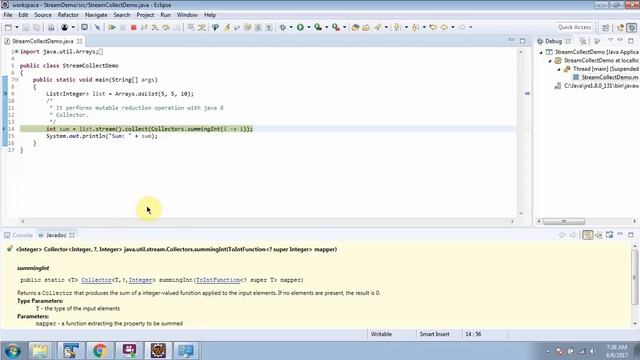Click the Back navigation arrow
The height and width of the screenshot is (360, 640).
click(444, 27)
